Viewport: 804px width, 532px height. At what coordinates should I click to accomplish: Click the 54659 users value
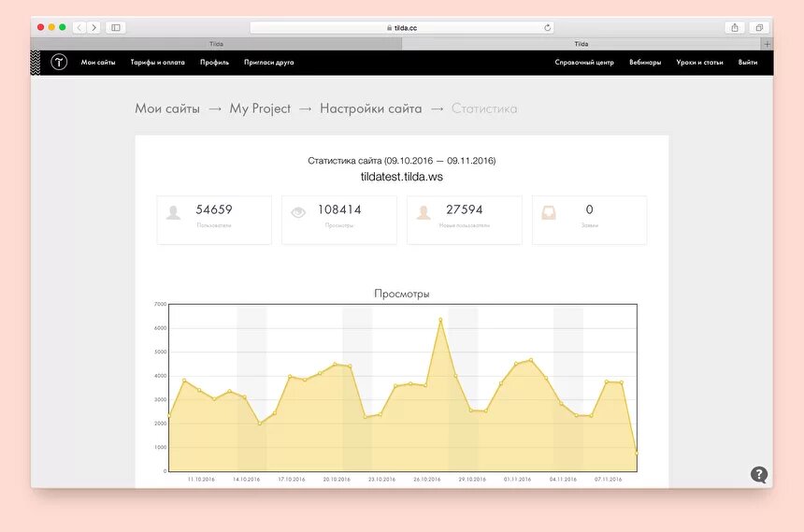tap(214, 209)
